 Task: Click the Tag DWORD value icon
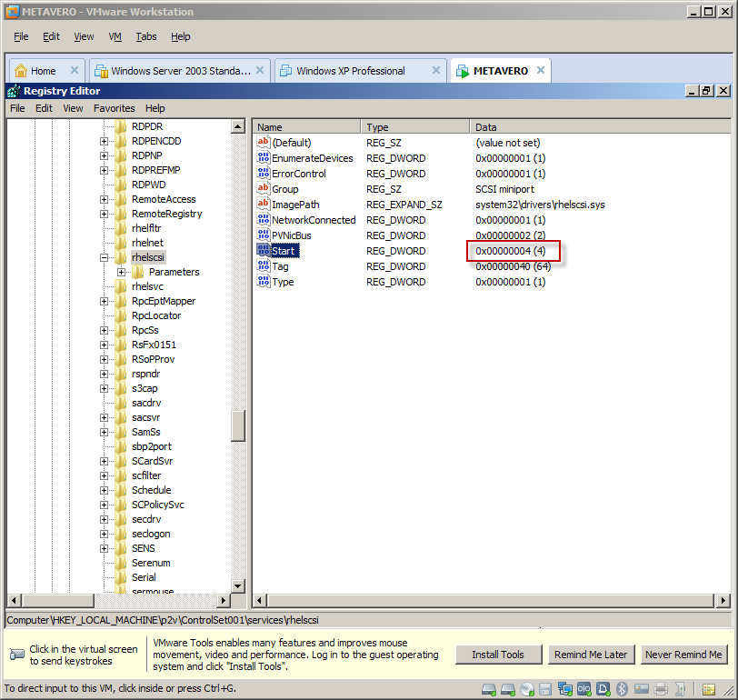pos(263,265)
